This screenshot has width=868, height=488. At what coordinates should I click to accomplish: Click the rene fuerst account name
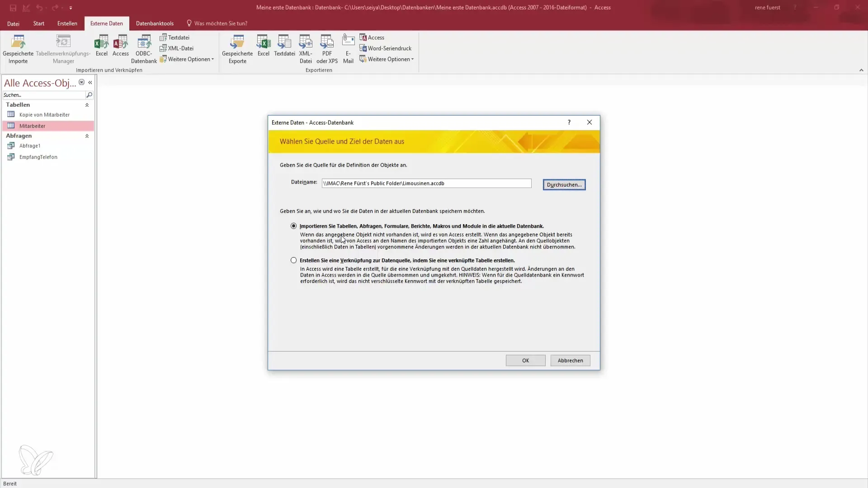pyautogui.click(x=767, y=8)
